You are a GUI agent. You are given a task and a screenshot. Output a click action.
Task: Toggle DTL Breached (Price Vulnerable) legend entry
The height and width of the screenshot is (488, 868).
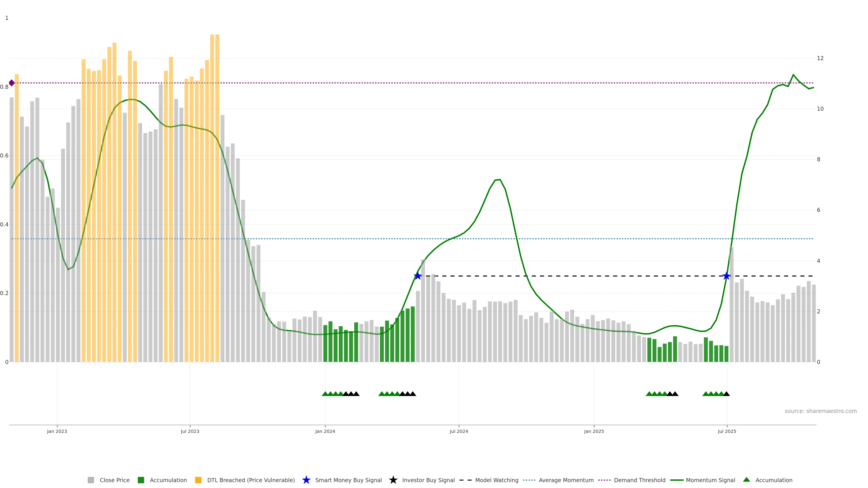point(251,480)
